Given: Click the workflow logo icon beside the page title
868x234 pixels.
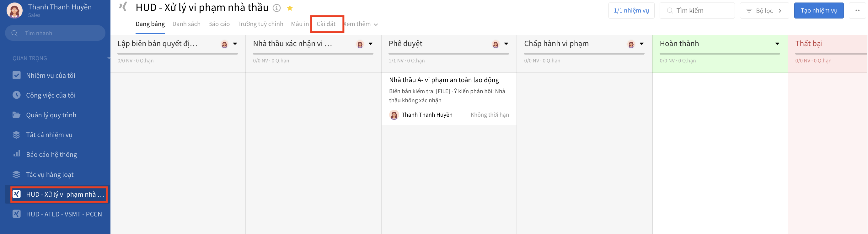Looking at the screenshot, I should 123,6.
